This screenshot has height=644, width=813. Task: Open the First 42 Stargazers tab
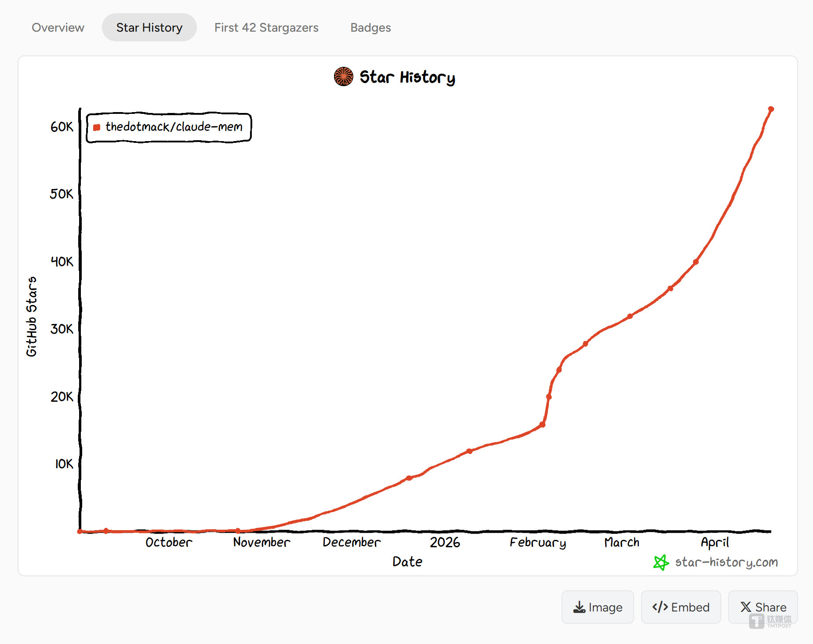(x=266, y=27)
